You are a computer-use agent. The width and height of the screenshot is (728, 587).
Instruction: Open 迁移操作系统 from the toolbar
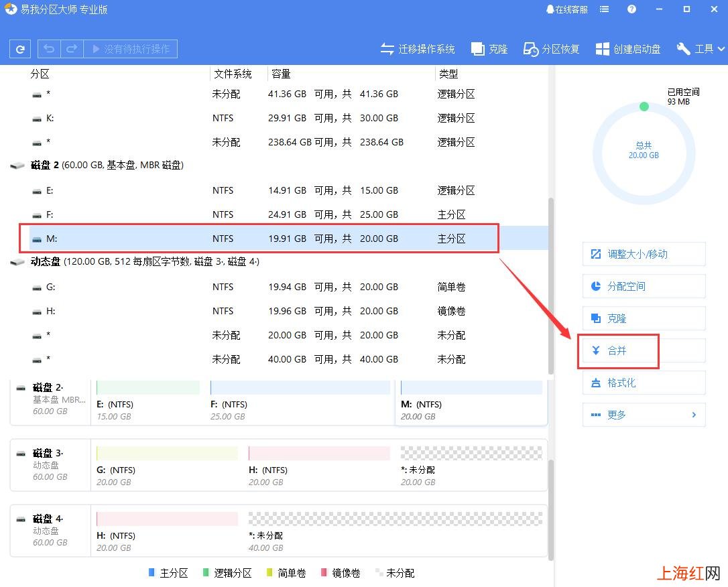pyautogui.click(x=418, y=49)
